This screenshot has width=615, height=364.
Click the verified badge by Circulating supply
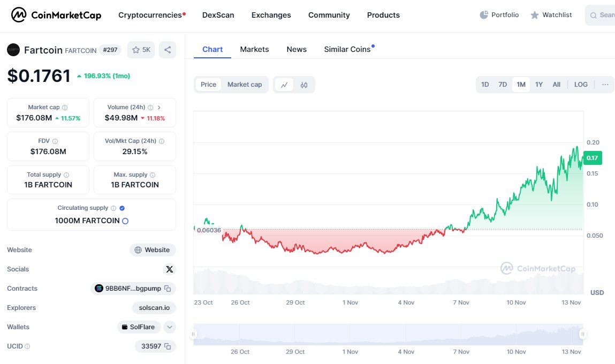(122, 208)
